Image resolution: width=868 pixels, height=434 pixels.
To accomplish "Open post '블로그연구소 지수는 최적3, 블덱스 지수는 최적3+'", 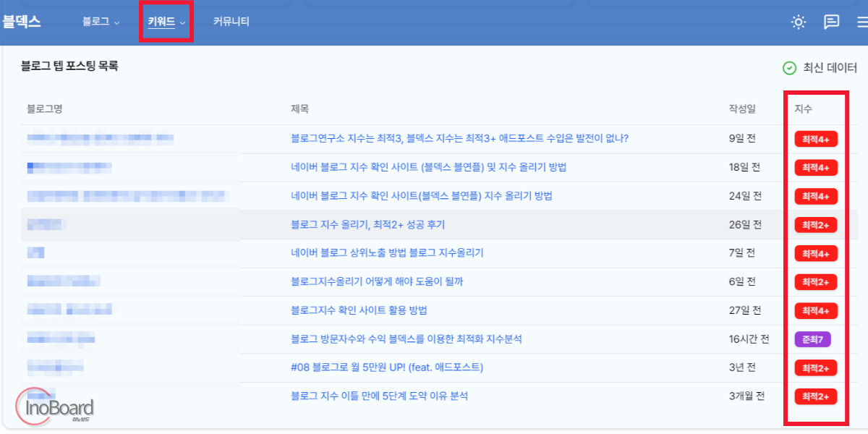I will (459, 138).
